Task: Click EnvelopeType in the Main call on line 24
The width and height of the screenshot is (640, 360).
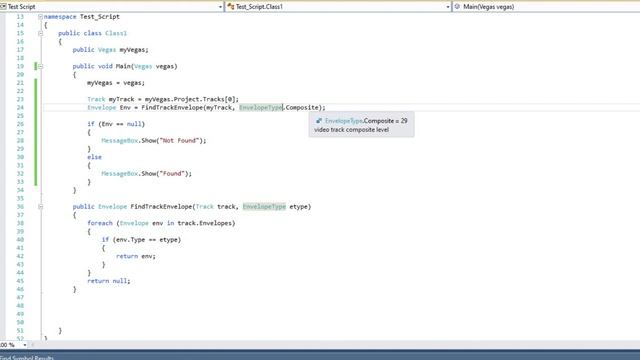Action: [260, 107]
